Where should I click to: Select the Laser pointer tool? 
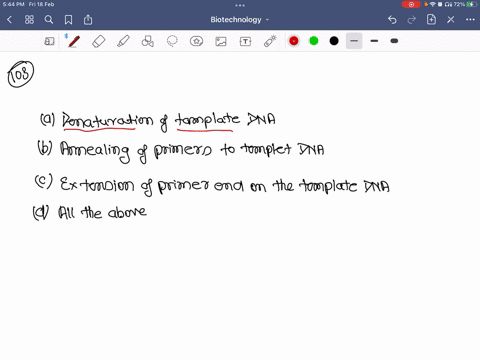(x=270, y=41)
